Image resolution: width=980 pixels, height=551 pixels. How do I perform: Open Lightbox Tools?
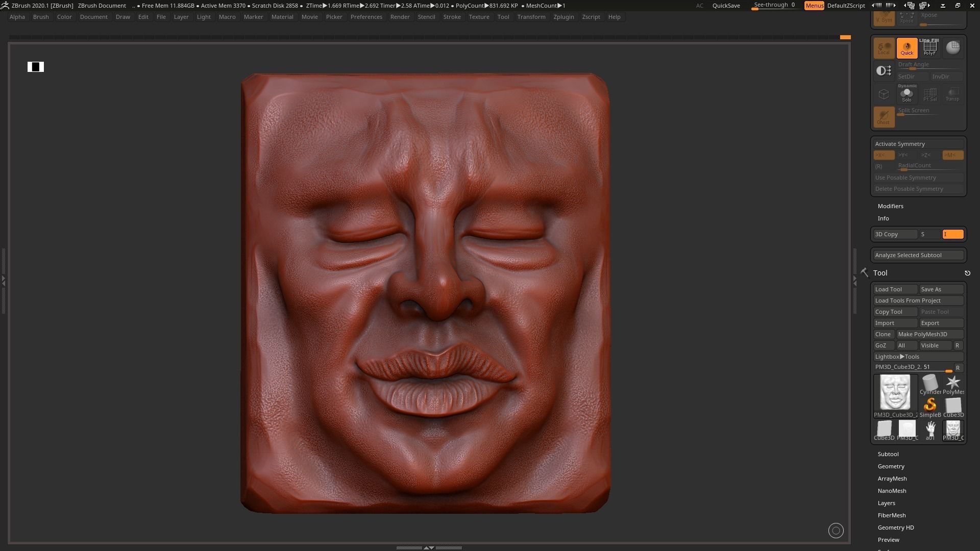[918, 357]
